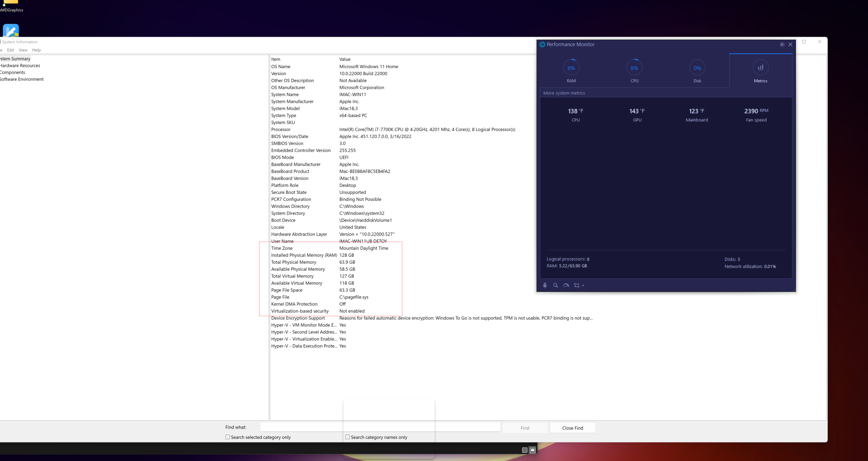This screenshot has width=868, height=461.
Task: Select Components in the category tree
Action: pyautogui.click(x=13, y=73)
